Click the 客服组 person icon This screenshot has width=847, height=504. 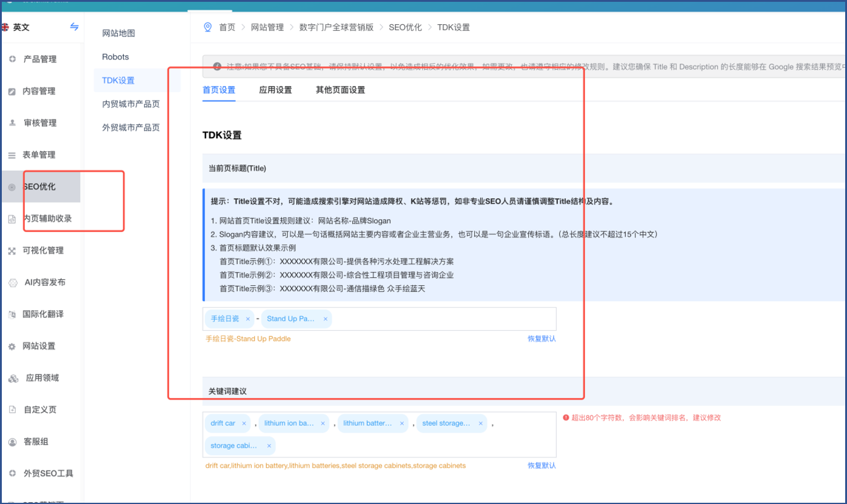(12, 442)
